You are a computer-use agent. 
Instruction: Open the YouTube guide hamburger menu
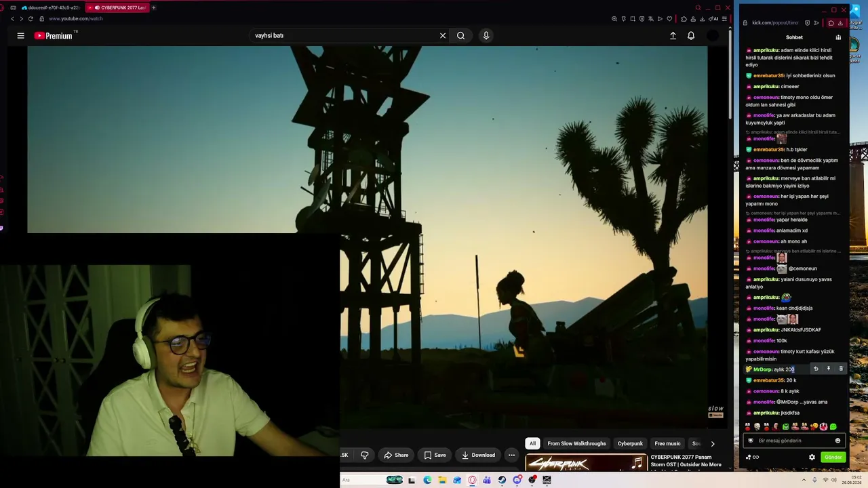coord(20,36)
